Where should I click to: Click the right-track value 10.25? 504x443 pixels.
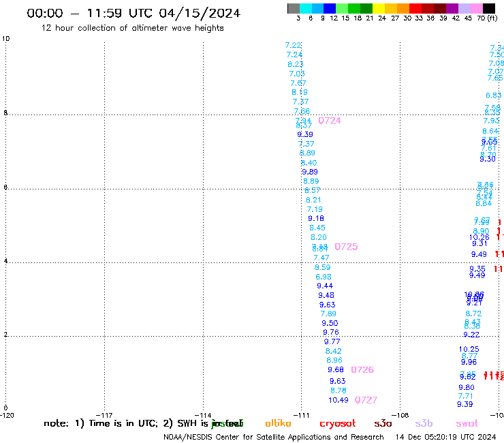[x=469, y=350]
